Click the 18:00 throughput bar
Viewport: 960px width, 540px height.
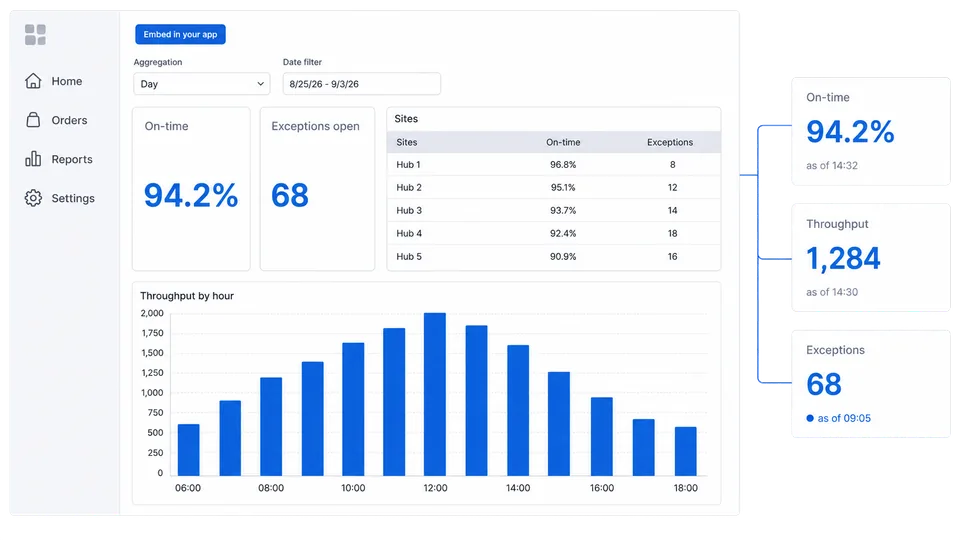tap(685, 451)
